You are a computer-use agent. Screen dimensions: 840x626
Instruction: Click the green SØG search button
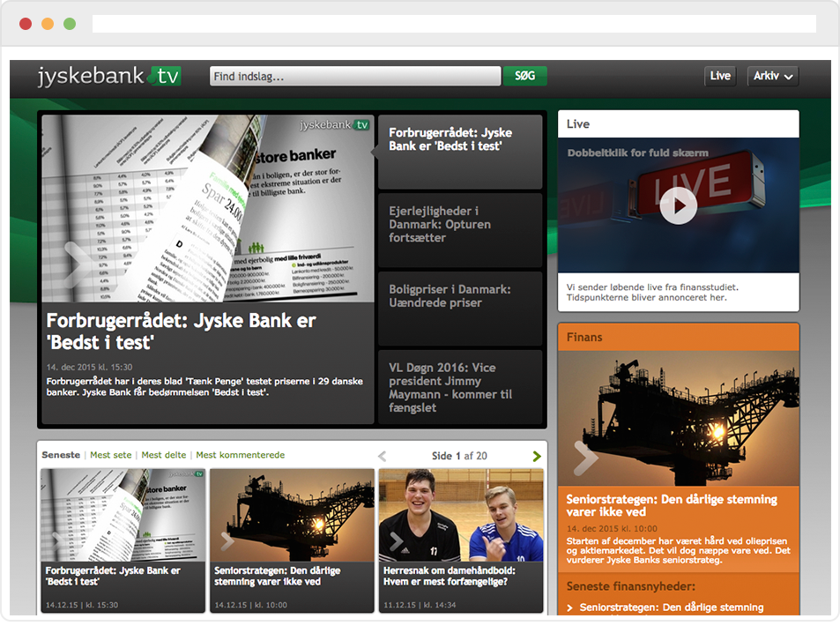525,76
